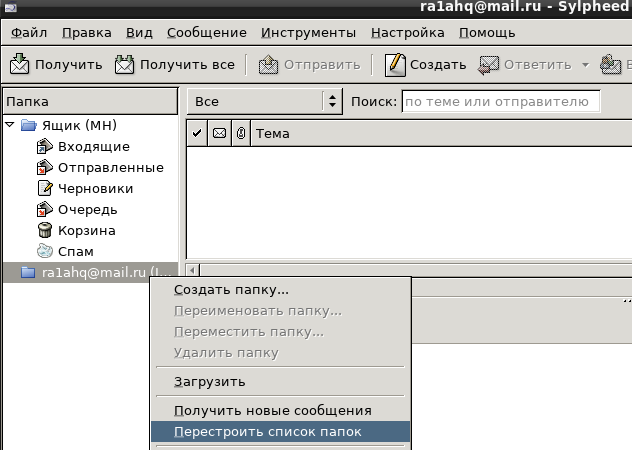632x450 pixels.
Task: Click the Получить все toolbar icon
Action: 124,65
